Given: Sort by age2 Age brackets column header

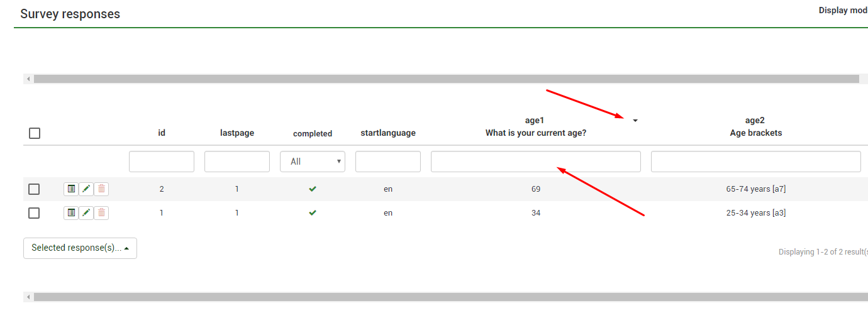Looking at the screenshot, I should pyautogui.click(x=756, y=126).
